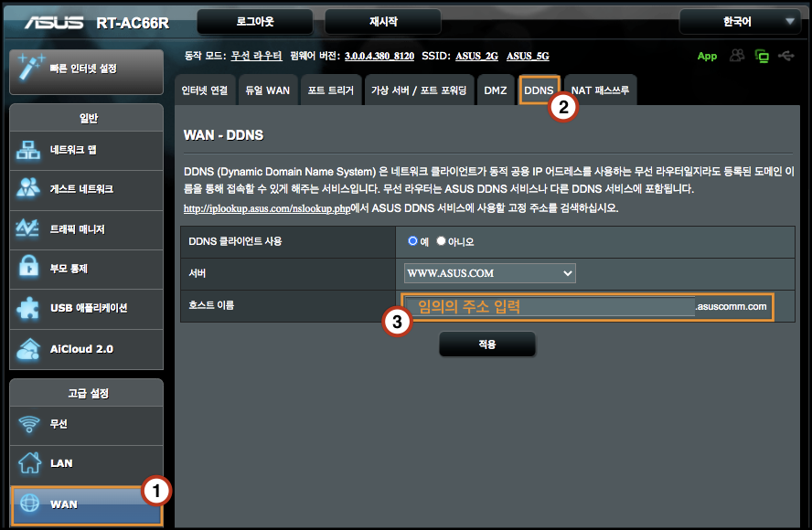
Task: Click the DDNS 클라이언트 사용 label
Action: 235,241
